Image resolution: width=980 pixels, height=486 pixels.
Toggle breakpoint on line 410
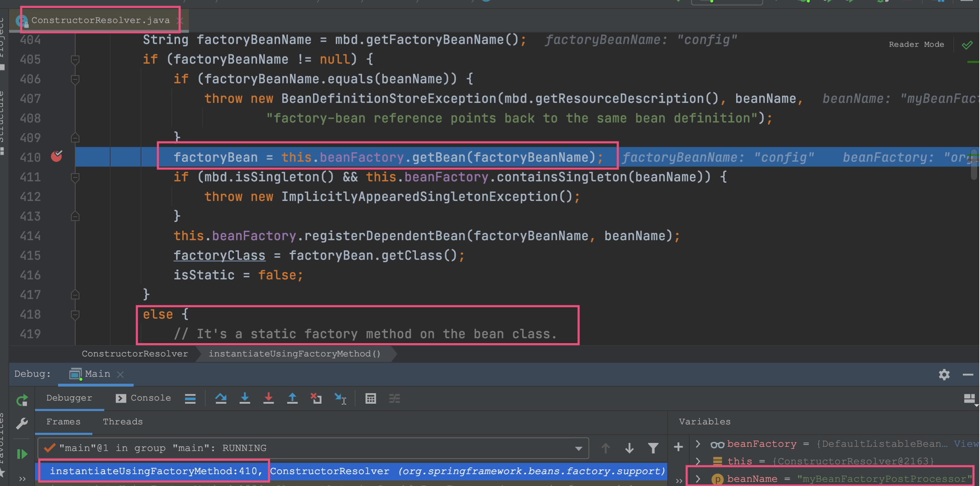pos(57,157)
